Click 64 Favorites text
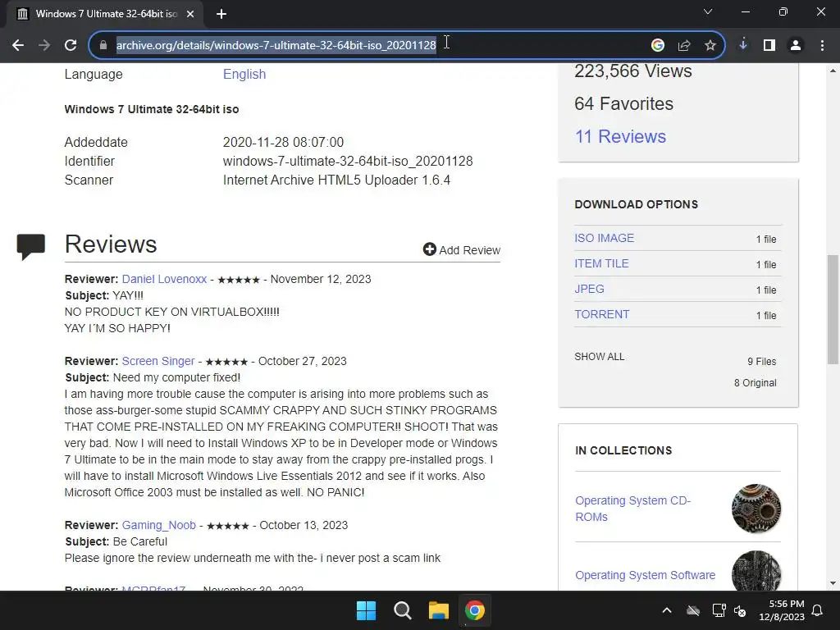The height and width of the screenshot is (630, 840). click(623, 103)
